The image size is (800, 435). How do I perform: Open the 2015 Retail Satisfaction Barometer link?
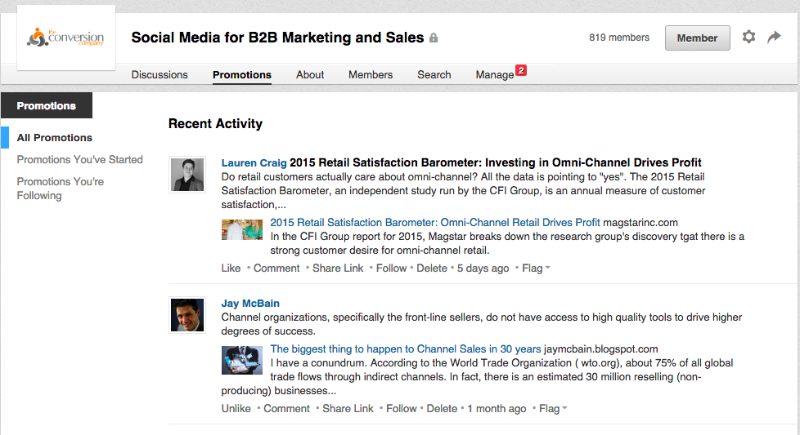pyautogui.click(x=435, y=222)
